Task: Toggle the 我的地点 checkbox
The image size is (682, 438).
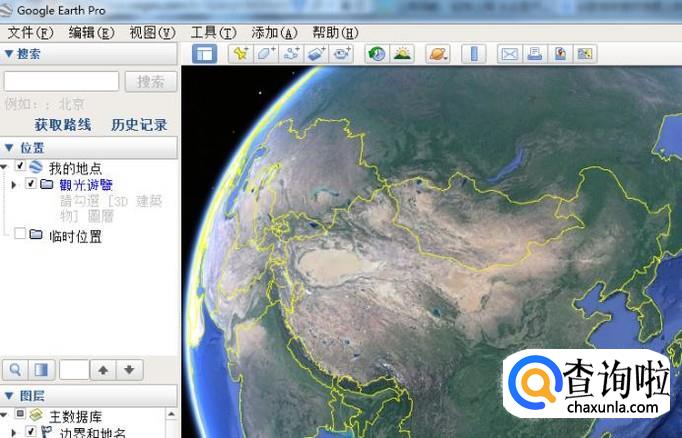Action: (x=20, y=166)
